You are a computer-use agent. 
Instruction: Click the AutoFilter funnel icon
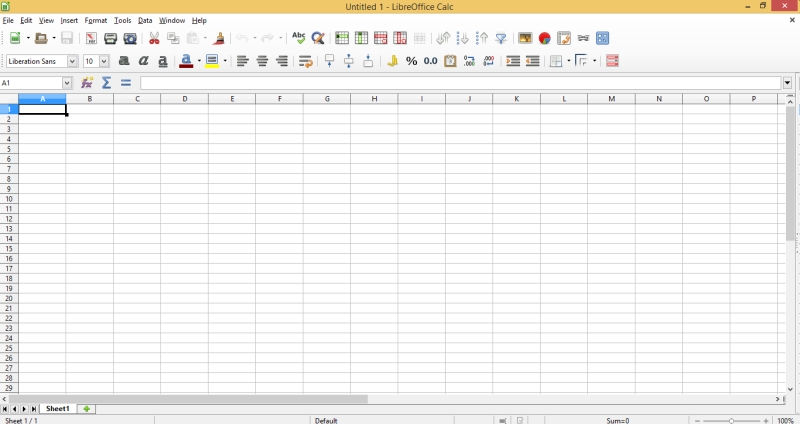coord(501,38)
